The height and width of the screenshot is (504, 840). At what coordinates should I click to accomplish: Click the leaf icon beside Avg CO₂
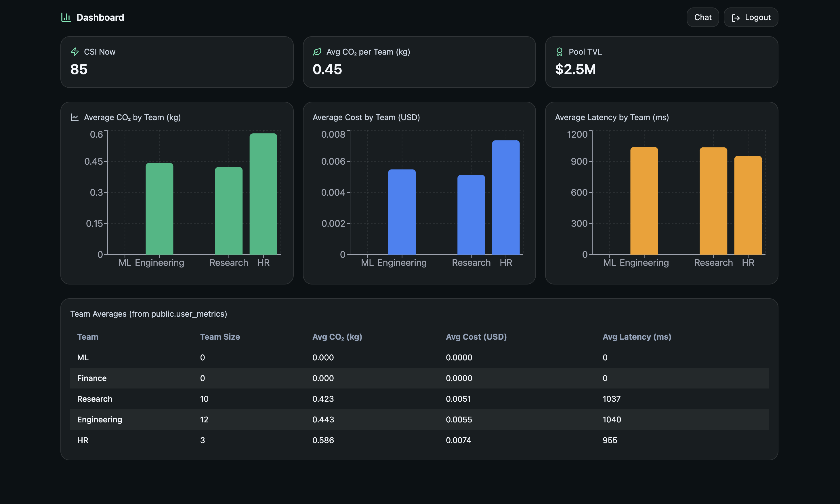click(317, 52)
